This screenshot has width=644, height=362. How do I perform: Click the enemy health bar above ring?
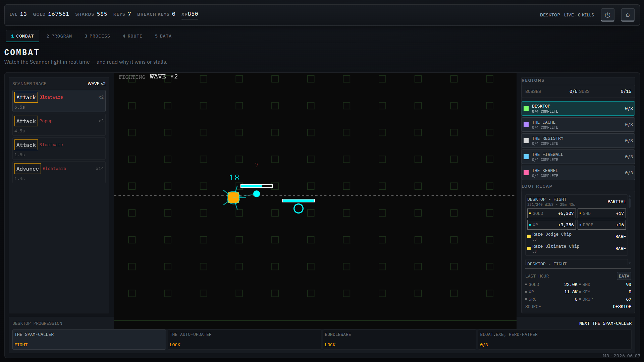pos(299,201)
